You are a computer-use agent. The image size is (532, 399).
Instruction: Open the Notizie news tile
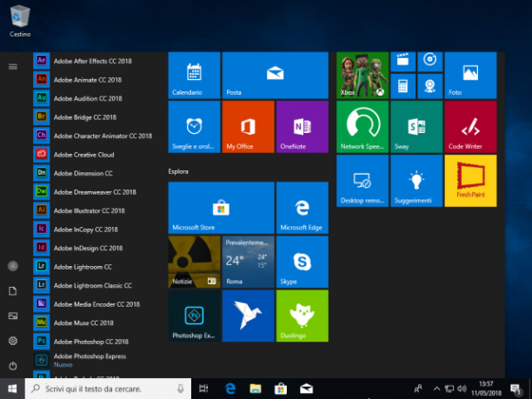(194, 262)
